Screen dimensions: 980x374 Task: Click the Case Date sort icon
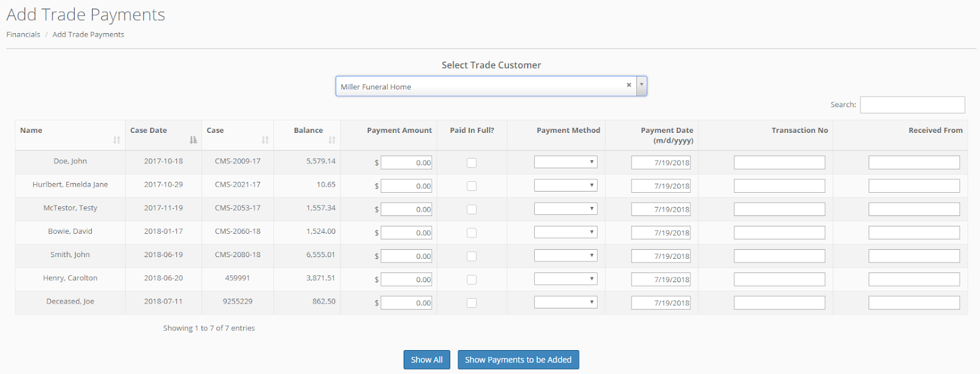[194, 140]
